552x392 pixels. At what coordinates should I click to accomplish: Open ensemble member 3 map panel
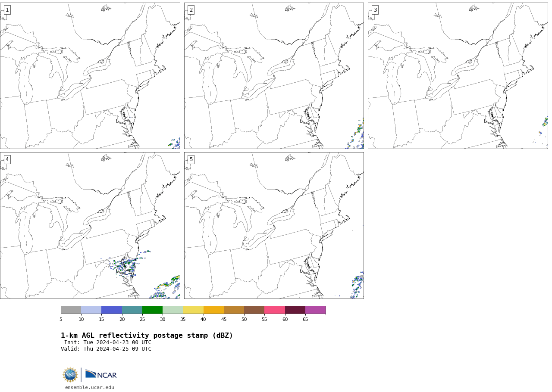[458, 76]
